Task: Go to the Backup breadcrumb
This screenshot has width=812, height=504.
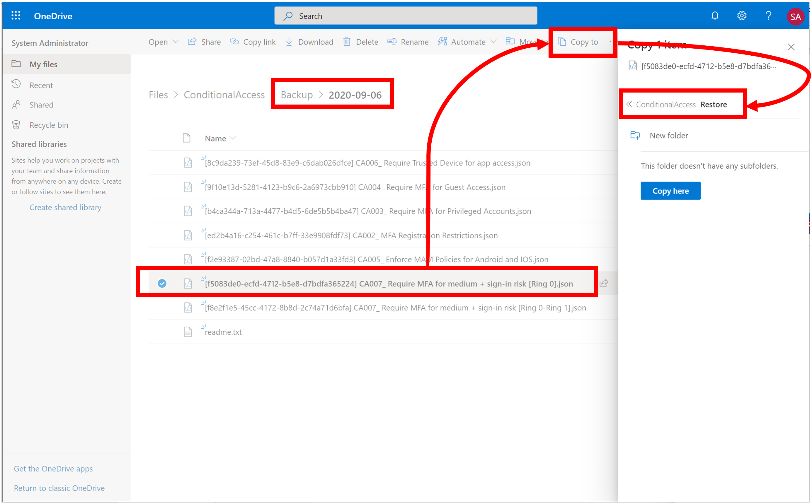Action: pyautogui.click(x=297, y=95)
